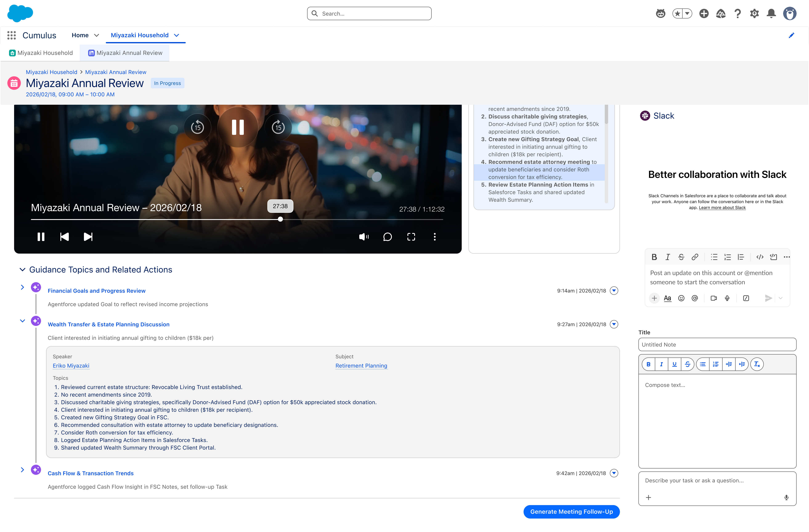Toggle underline in note editor toolbar
Image resolution: width=809 pixels, height=532 pixels.
click(x=674, y=364)
